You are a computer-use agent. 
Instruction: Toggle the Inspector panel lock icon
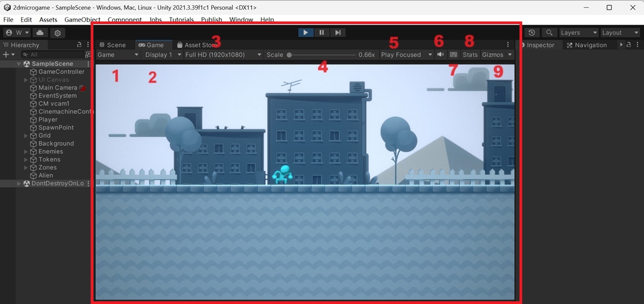click(628, 45)
